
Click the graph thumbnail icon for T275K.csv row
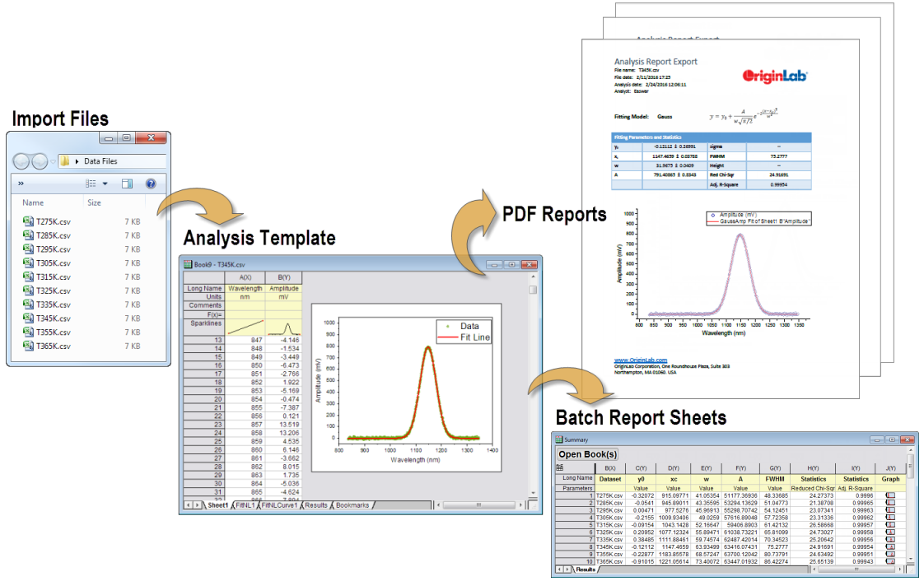tap(891, 495)
